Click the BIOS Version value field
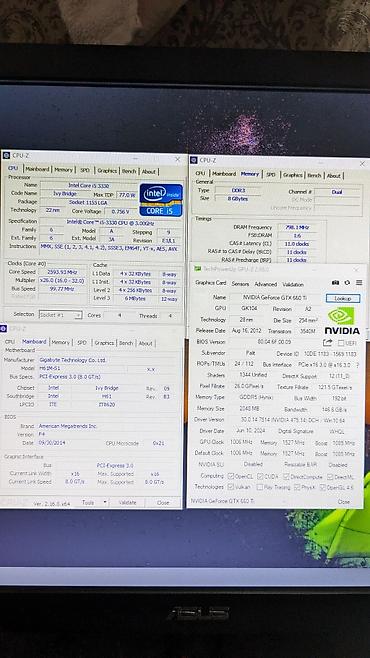The image size is (370, 658). tap(274, 342)
